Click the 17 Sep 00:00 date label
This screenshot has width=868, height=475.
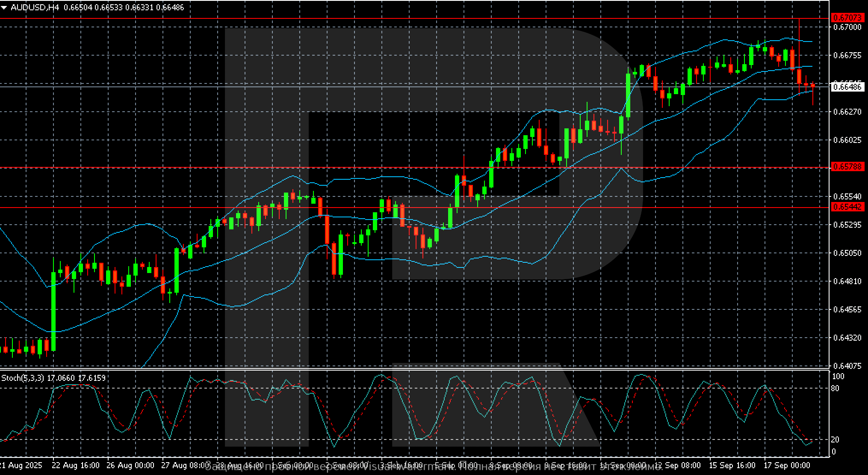pos(787,465)
